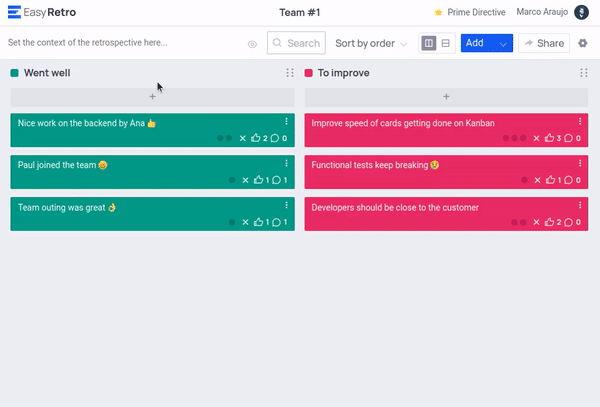Open comments on Nice work backend card
Image resolution: width=600 pixels, height=407 pixels.
click(275, 138)
